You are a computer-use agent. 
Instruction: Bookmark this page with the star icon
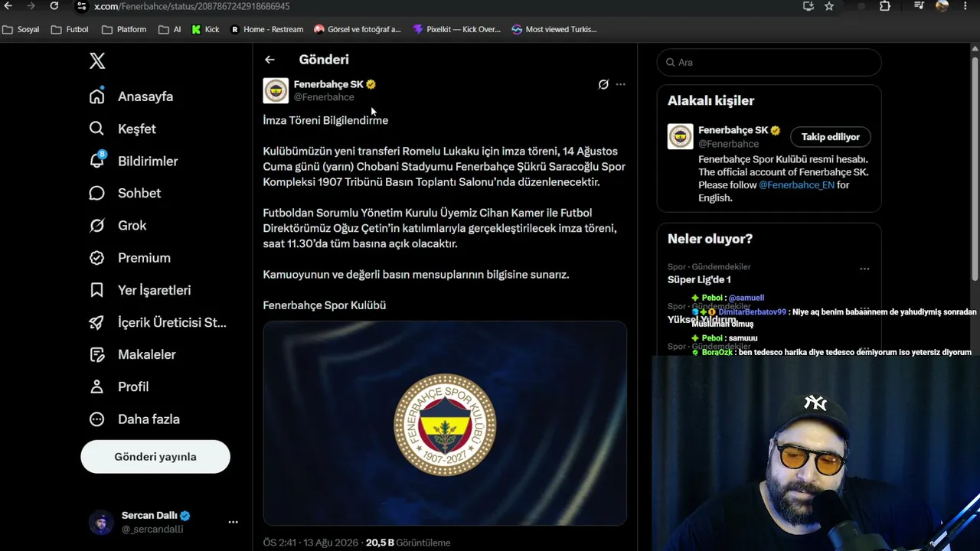click(829, 6)
